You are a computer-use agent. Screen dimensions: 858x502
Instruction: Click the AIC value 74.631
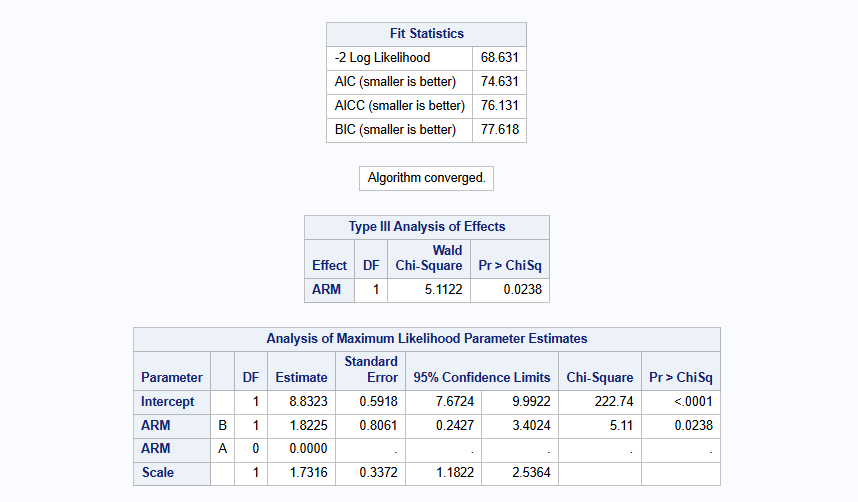[499, 82]
